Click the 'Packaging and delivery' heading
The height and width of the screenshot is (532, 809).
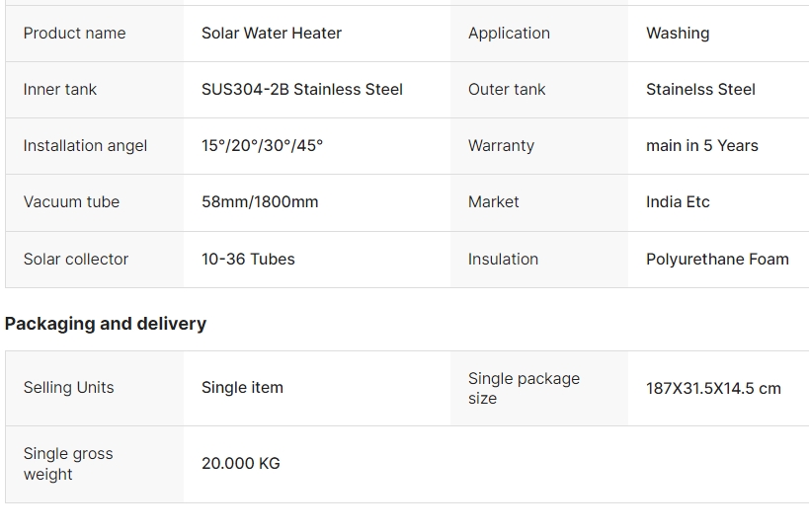coord(106,324)
